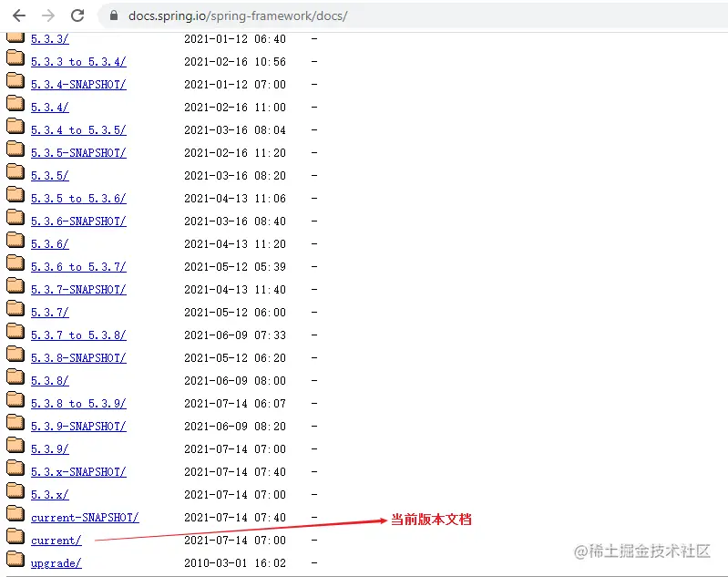Click the folder icon beside 5.3.8/
The image size is (728, 577).
click(15, 376)
